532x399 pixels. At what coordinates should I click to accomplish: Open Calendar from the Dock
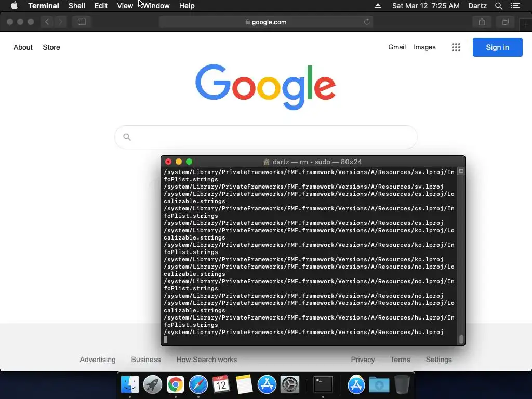[221, 384]
